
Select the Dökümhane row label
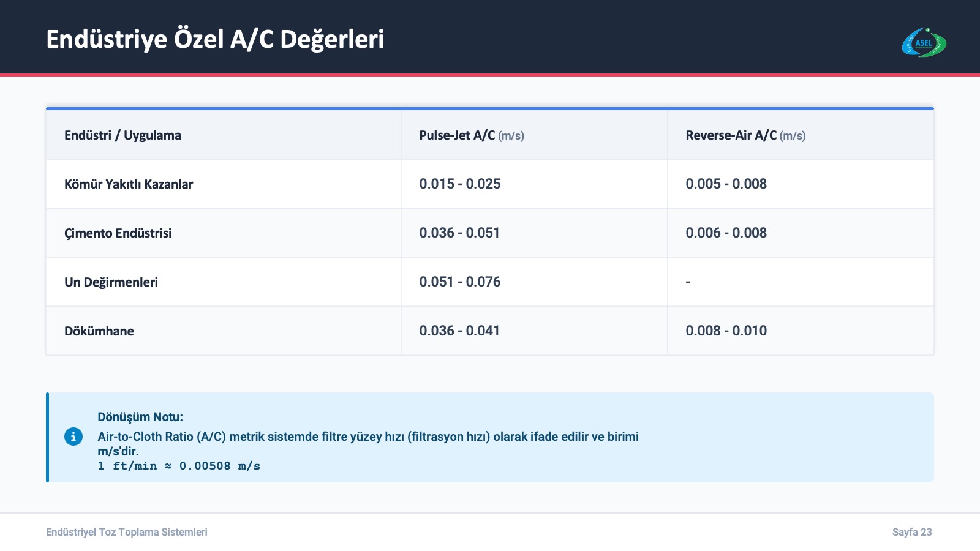99,331
